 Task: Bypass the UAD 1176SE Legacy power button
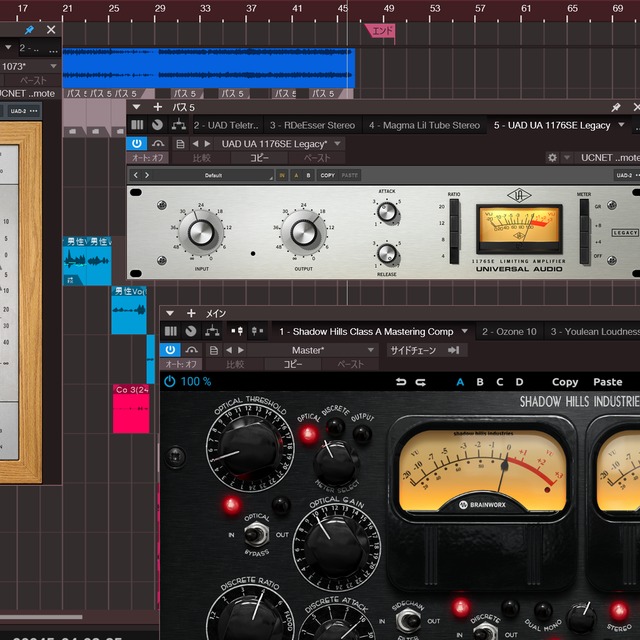[137, 144]
